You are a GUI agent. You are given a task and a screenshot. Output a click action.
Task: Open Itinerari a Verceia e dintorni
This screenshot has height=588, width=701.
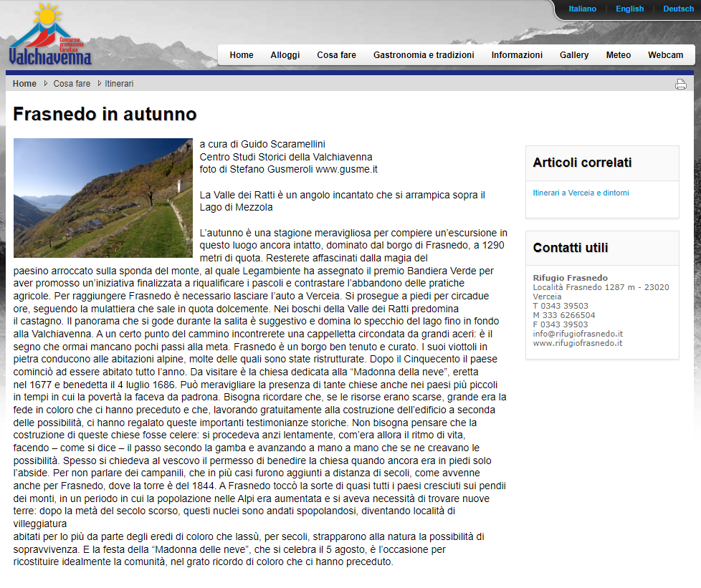point(581,193)
